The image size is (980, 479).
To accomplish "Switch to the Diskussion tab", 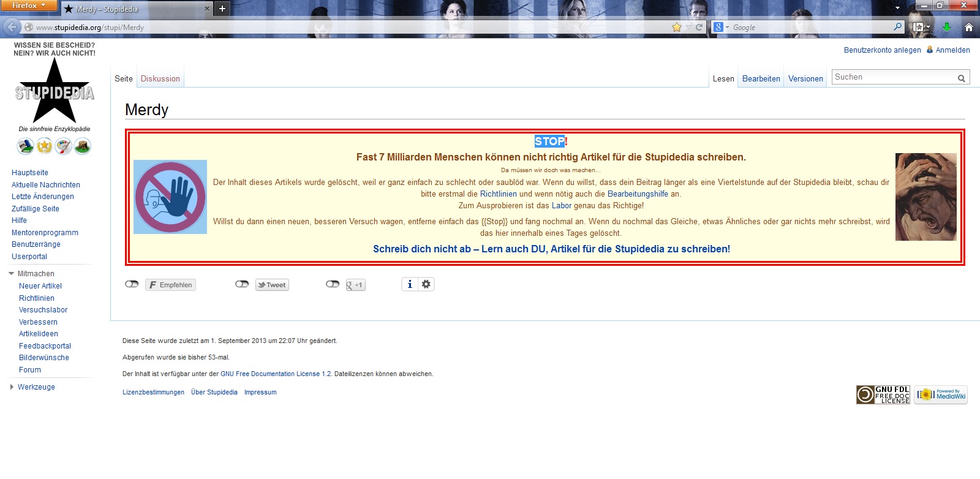I will pyautogui.click(x=160, y=78).
